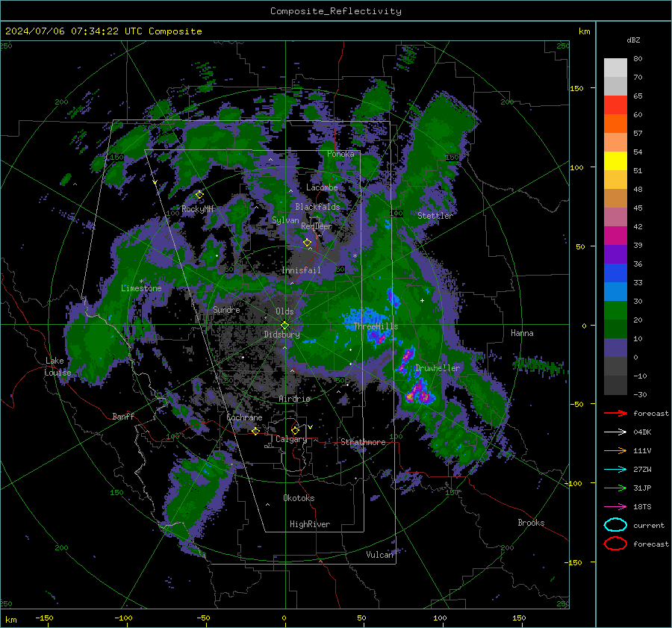Click the intense storm cell southwest of Drumheller

(x=418, y=392)
